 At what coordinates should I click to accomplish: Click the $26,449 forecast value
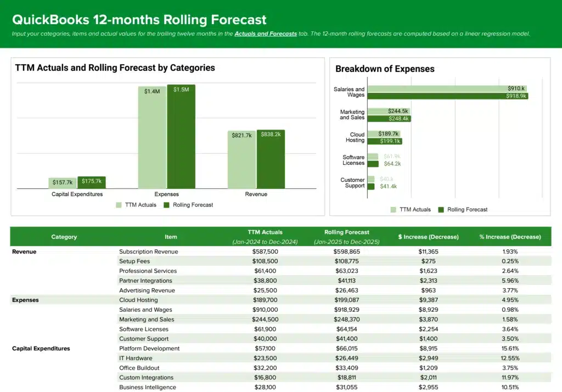click(347, 359)
